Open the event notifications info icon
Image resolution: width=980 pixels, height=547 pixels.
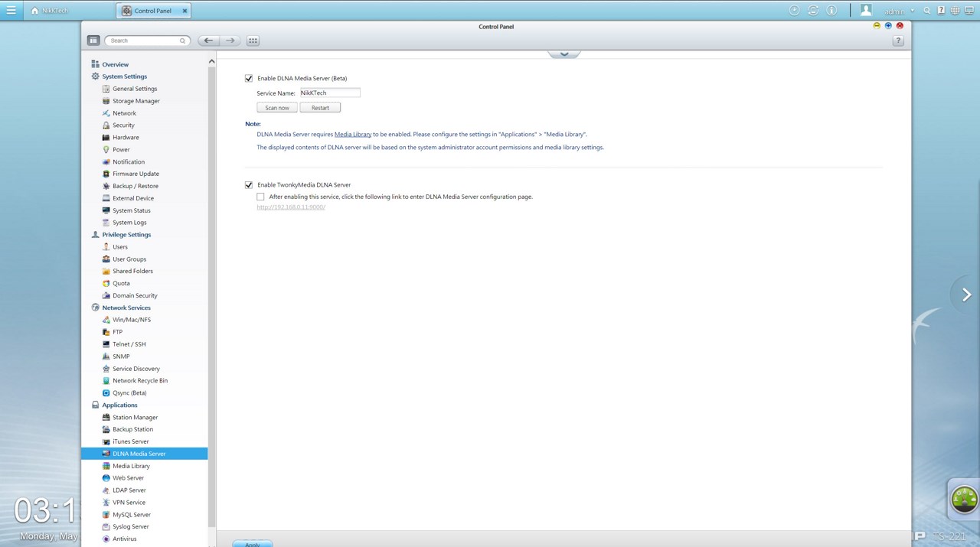(x=831, y=11)
